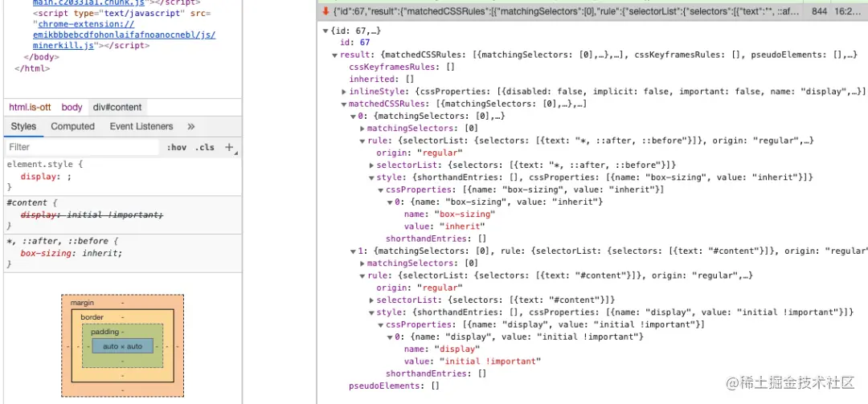The width and height of the screenshot is (868, 404).
Task: Click the "pseudoElements: []" row
Action: [x=394, y=386]
